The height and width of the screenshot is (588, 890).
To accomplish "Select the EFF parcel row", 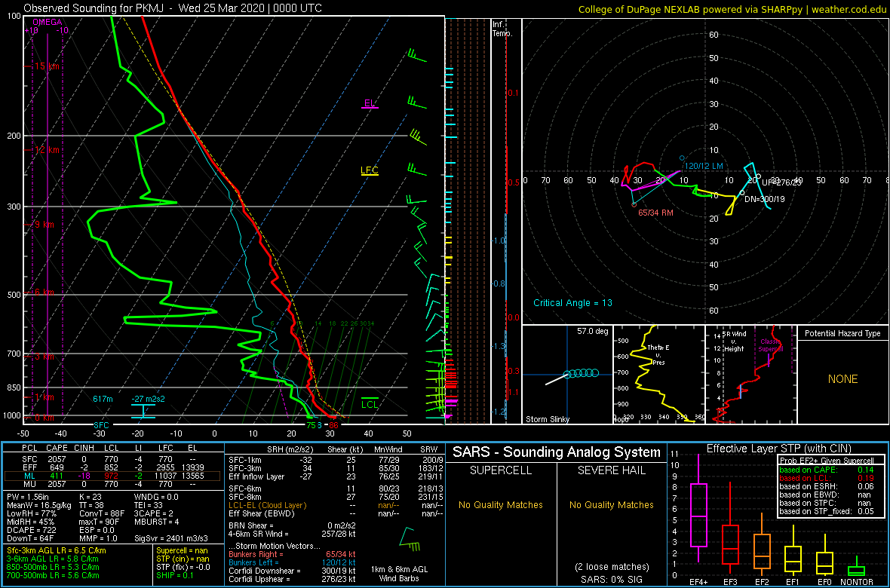I will tap(114, 467).
